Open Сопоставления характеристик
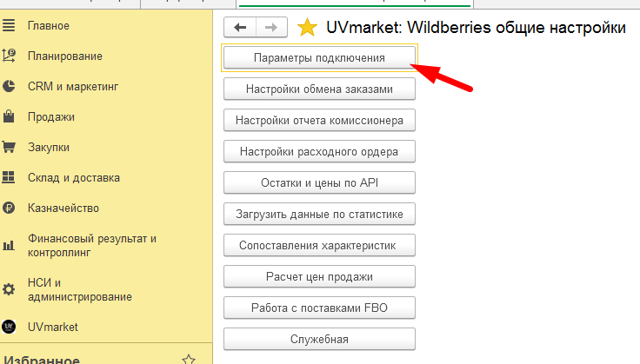This screenshot has height=364, width=640. 319,245
